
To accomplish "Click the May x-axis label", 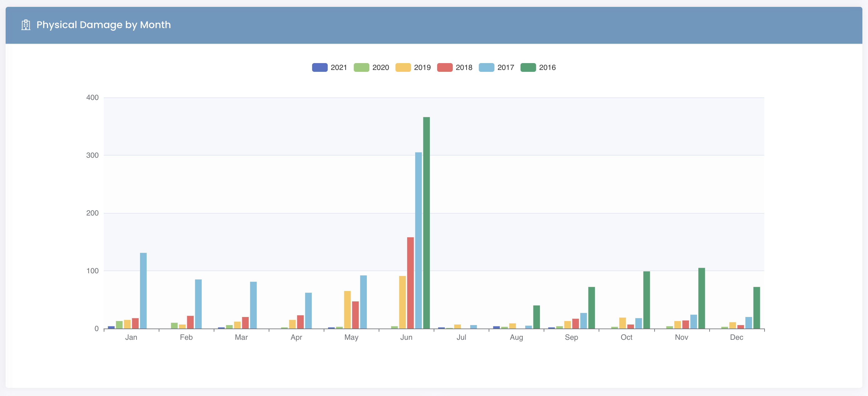I will point(351,337).
